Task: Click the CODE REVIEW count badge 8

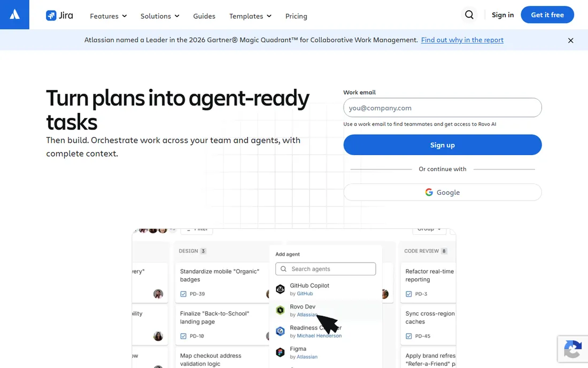Action: (444, 251)
